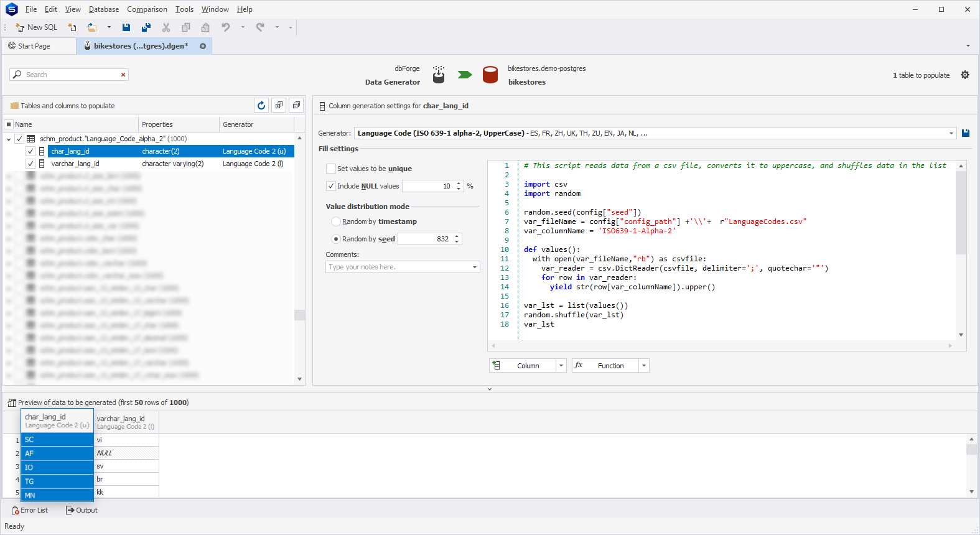
Task: Click the Save All icon
Action: [x=146, y=27]
